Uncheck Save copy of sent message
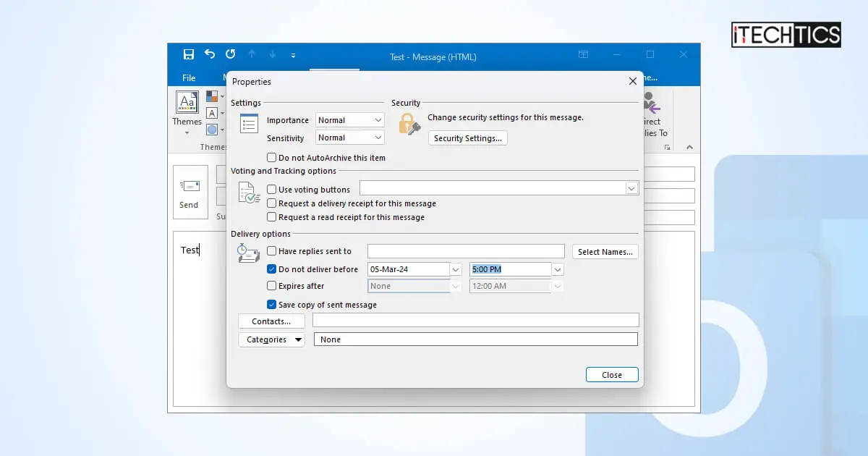Viewport: 868px width, 456px height. tap(272, 305)
